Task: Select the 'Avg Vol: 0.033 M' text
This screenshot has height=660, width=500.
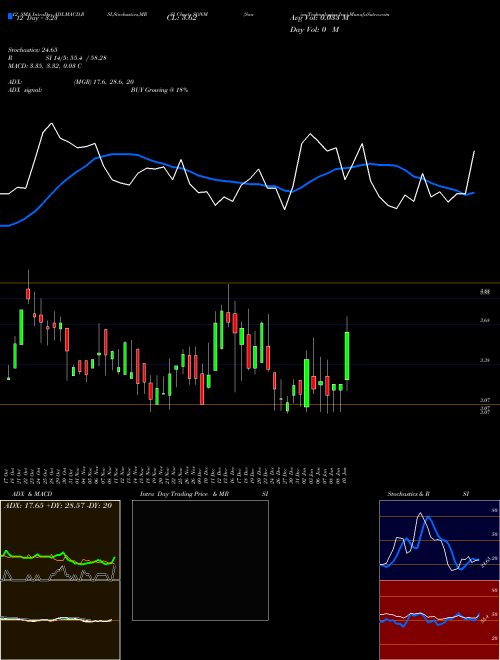Action: 319,18
